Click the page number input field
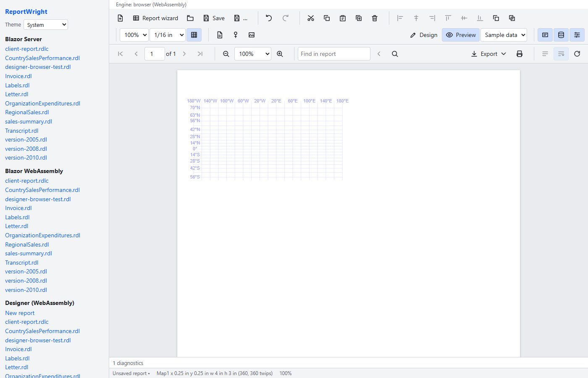Screen dimensions: 588x378 (155, 54)
